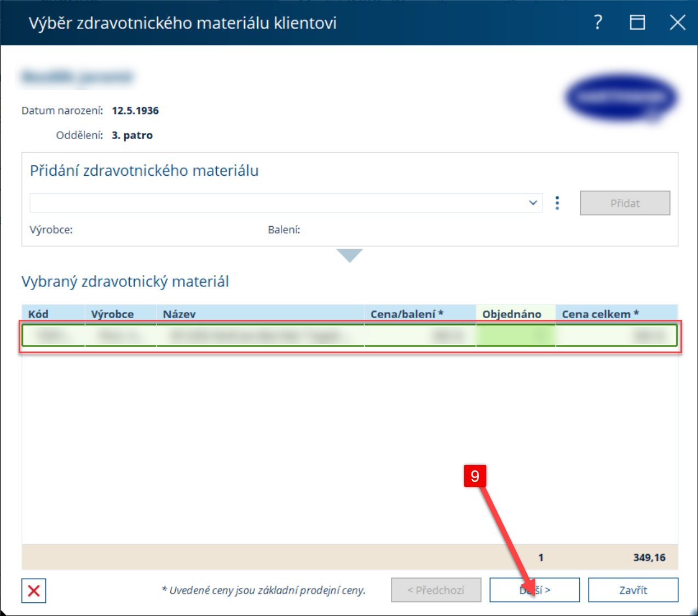Maximize the dialog window
The image size is (698, 616).
coord(637,22)
